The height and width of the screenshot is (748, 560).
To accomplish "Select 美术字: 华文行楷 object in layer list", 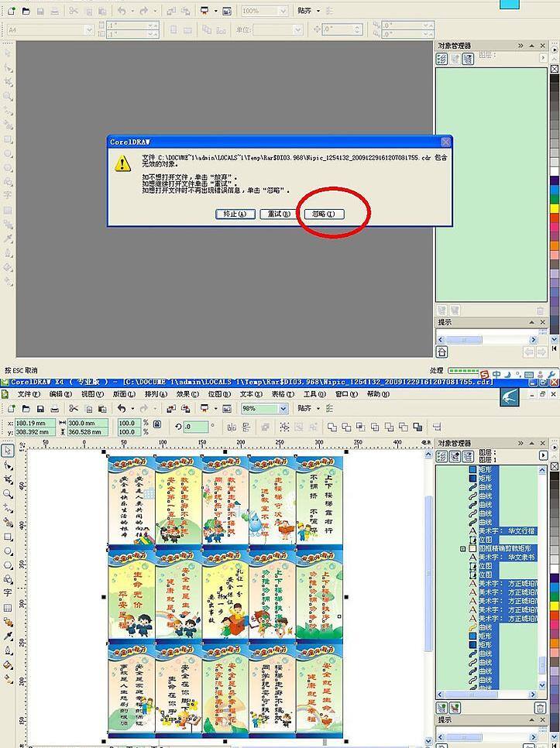I will (x=507, y=531).
